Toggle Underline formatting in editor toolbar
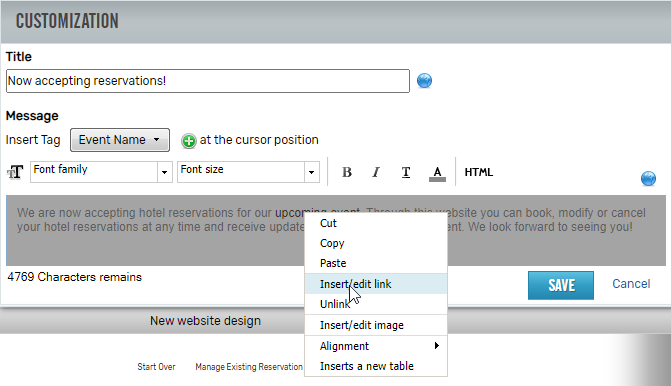Viewport: 671px width, 386px height. (406, 172)
